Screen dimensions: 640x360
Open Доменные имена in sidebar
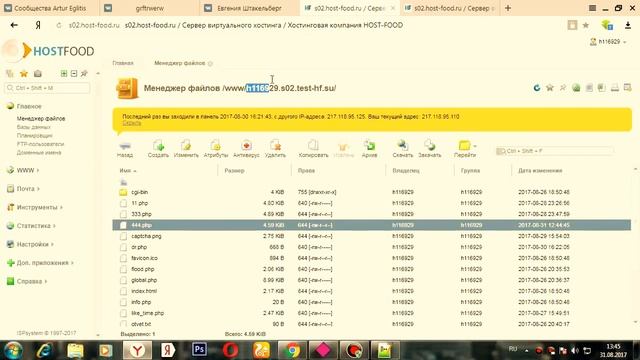click(39, 153)
